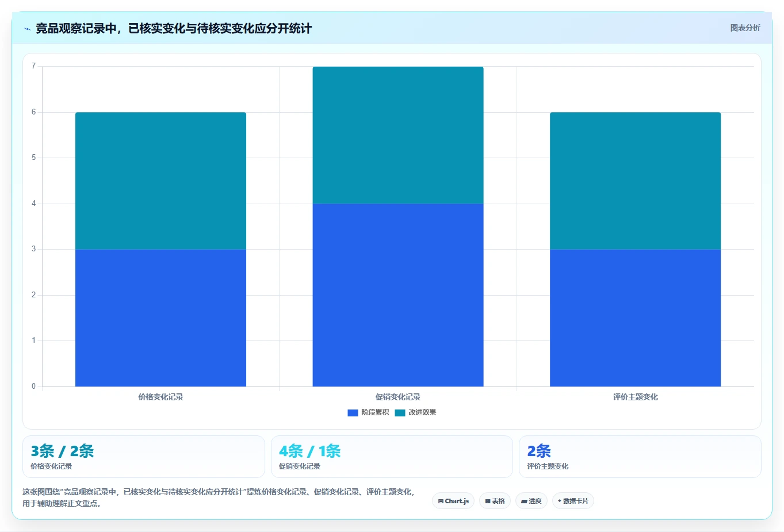784x532 pixels.
Task: Toggle the 改进效果 legend swatch
Action: click(400, 412)
